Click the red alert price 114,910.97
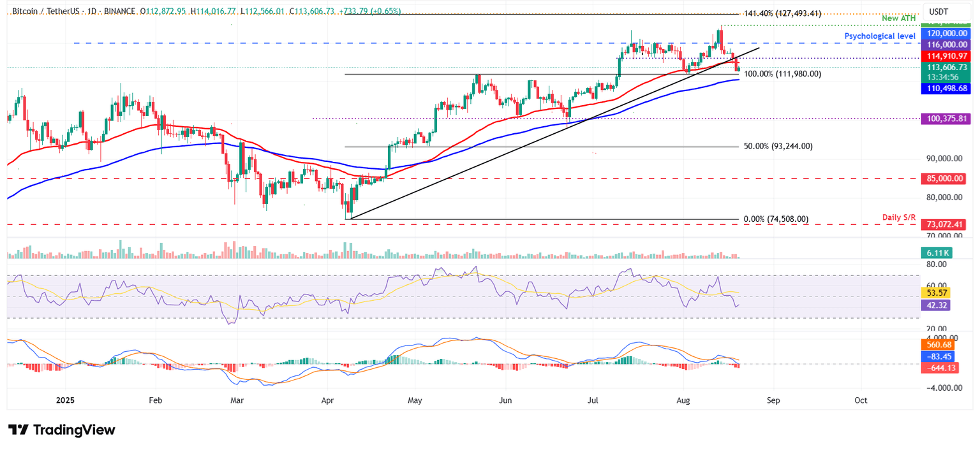980x450 pixels. tap(946, 56)
